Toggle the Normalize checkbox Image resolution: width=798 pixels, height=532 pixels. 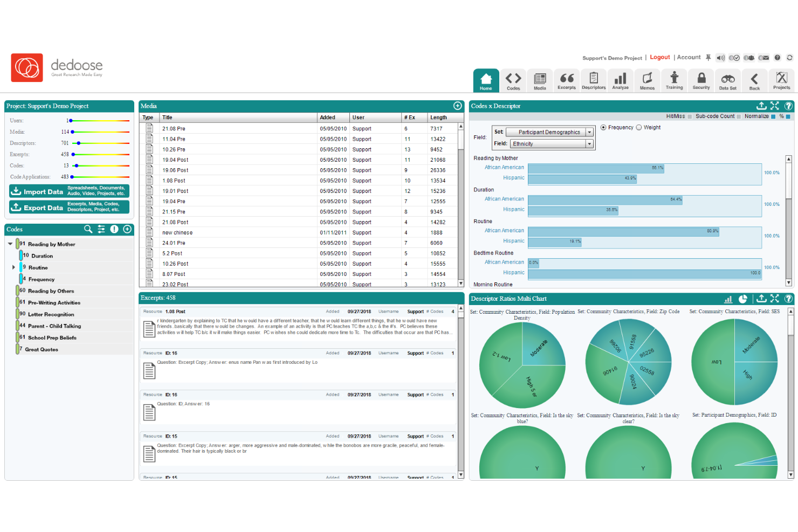(773, 116)
